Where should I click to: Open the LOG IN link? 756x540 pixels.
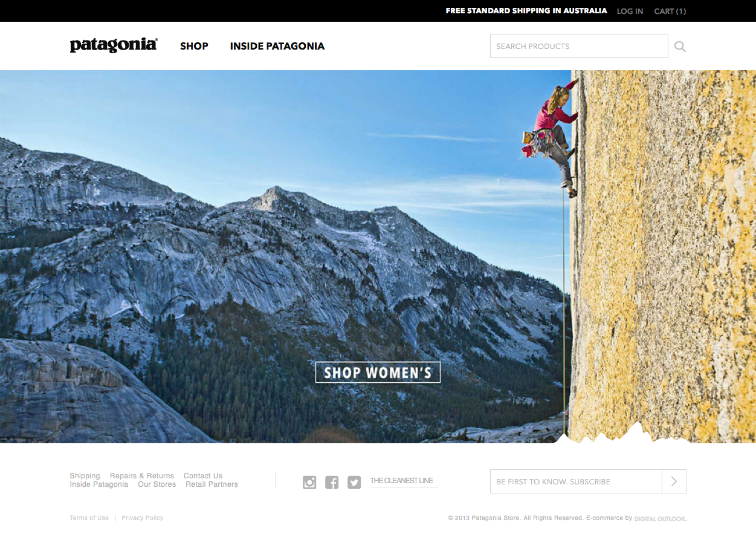coord(630,11)
